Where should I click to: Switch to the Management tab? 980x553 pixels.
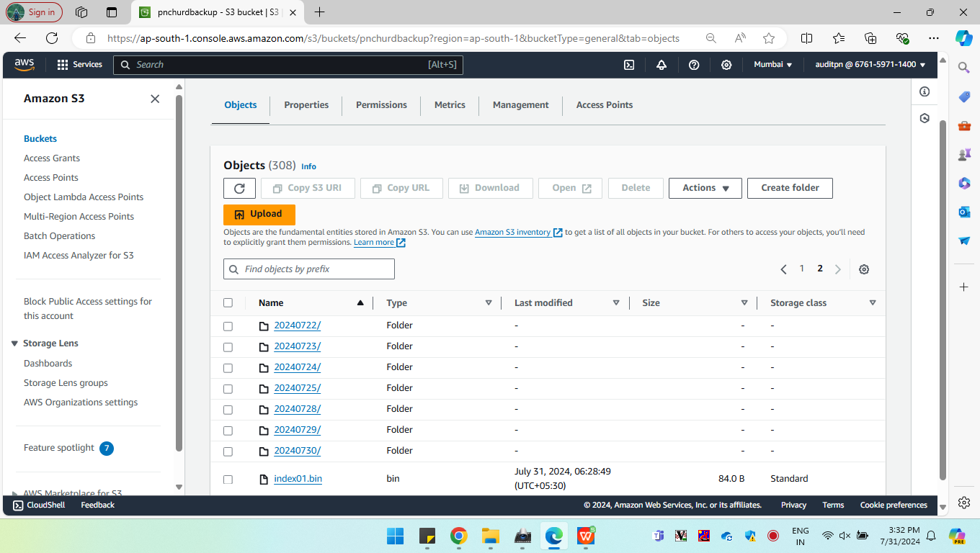point(521,105)
